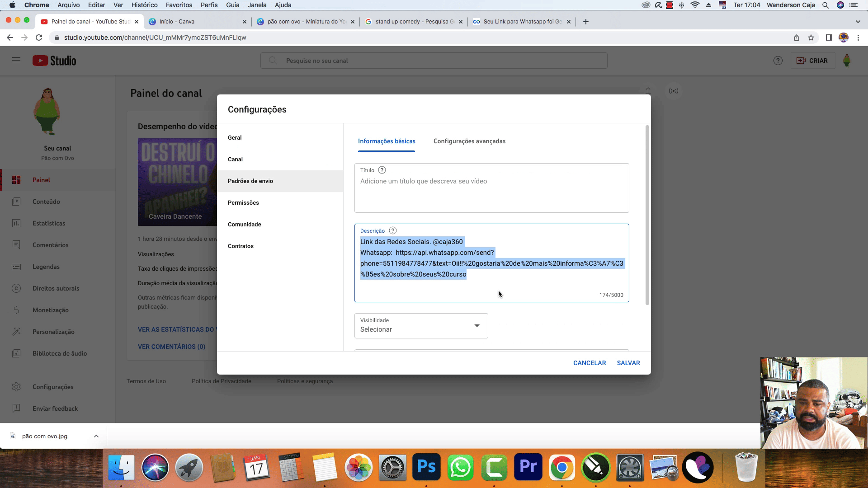Bookmark the page with the star icon

811,38
